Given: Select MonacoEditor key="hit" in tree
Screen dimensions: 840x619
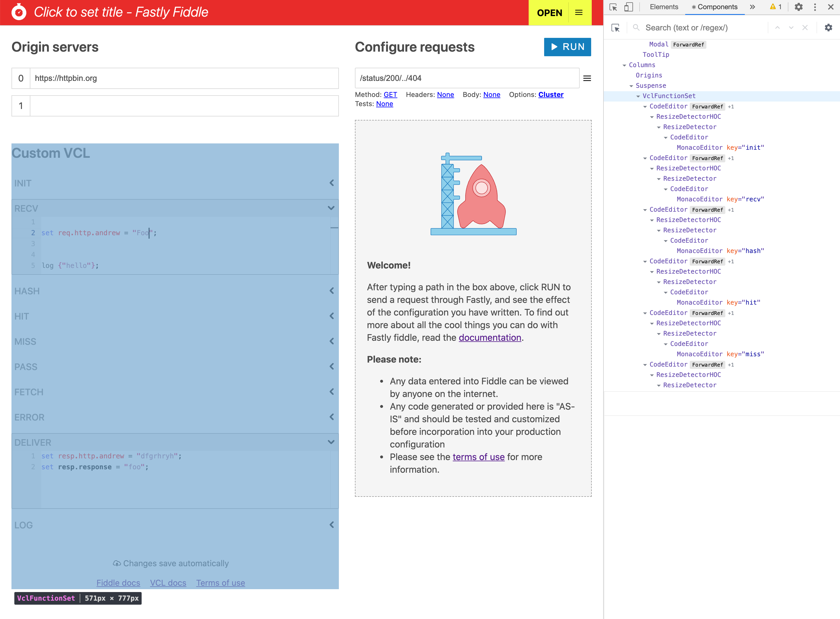Looking at the screenshot, I should pos(718,302).
